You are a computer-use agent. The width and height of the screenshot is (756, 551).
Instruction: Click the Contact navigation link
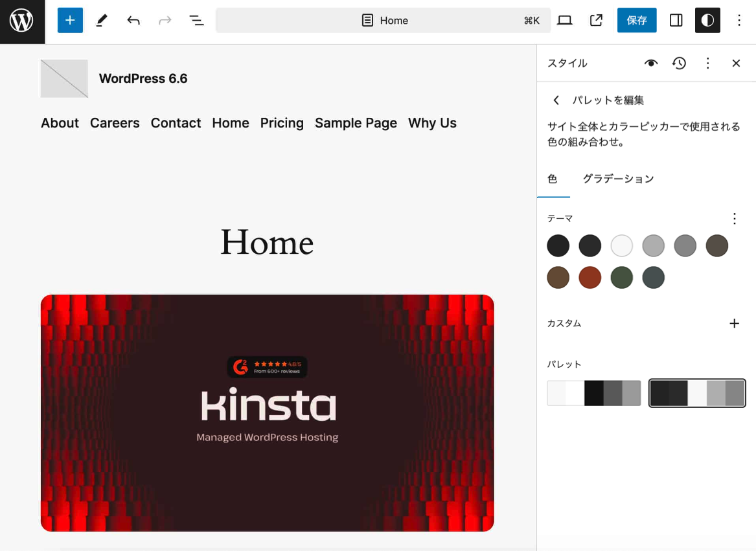[176, 123]
